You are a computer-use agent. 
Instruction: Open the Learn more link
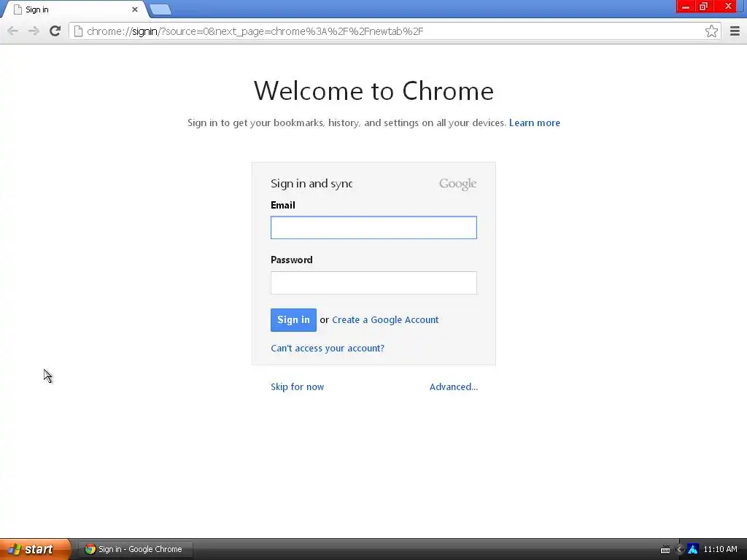pos(535,122)
